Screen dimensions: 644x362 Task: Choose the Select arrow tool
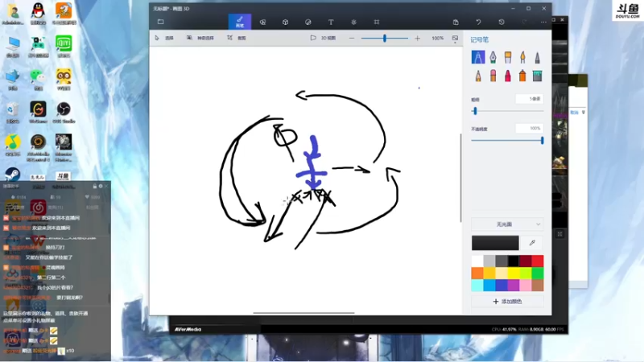coord(164,38)
